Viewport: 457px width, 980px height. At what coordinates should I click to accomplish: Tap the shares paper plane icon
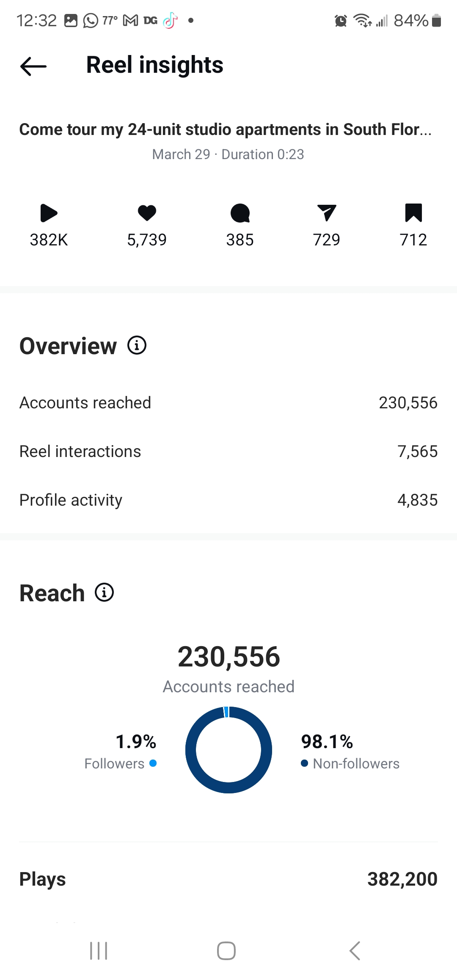[x=327, y=213]
